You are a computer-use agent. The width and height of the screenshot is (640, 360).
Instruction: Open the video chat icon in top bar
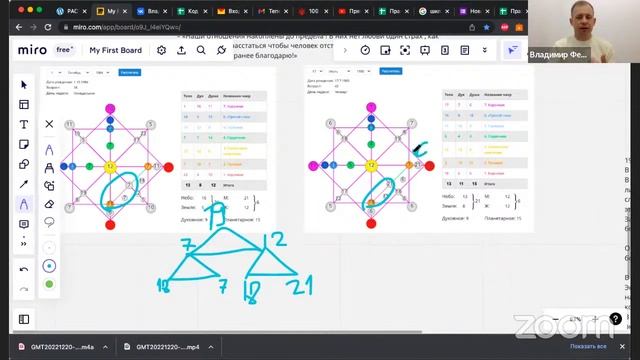click(x=425, y=50)
